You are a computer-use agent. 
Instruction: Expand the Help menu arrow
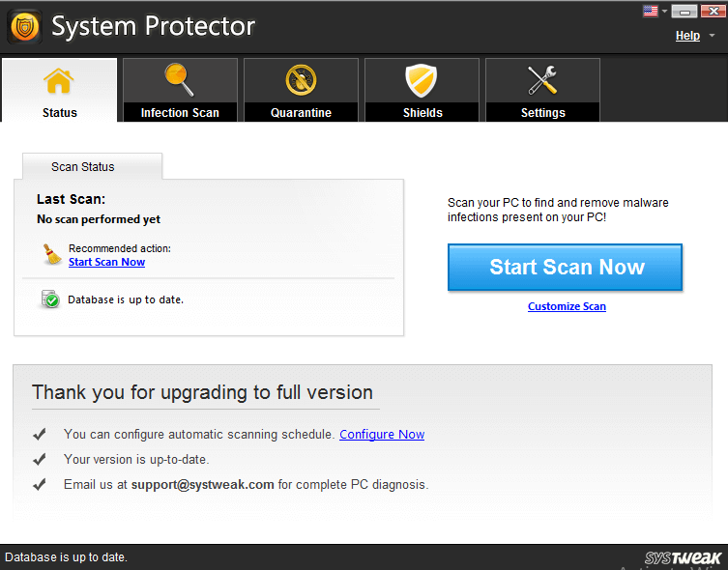712,36
